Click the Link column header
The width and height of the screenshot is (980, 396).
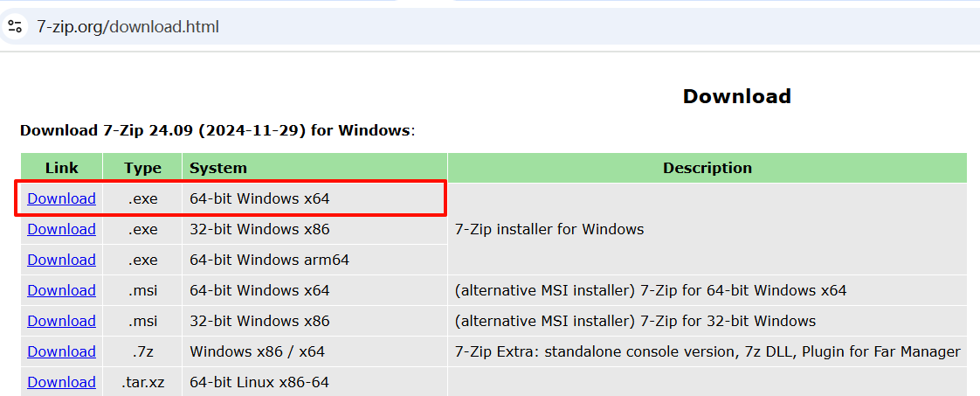(61, 168)
